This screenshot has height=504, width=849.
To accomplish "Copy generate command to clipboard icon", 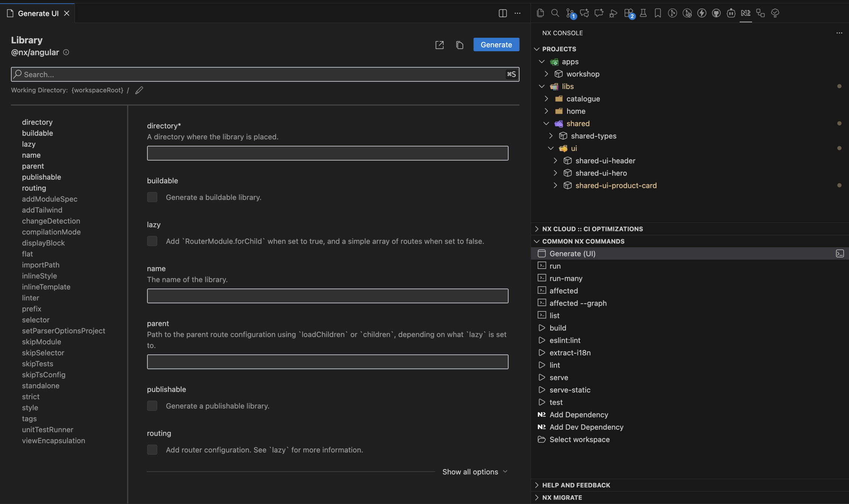I will pyautogui.click(x=460, y=45).
